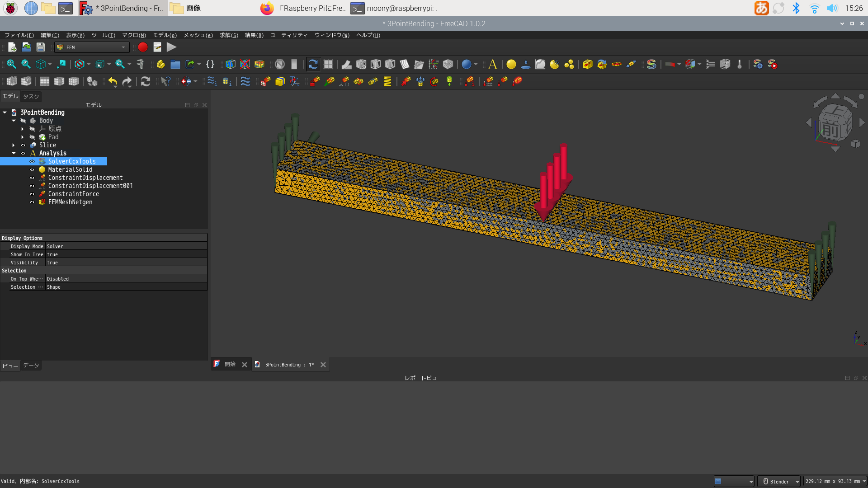Run the solver calculations icon

tap(773, 64)
